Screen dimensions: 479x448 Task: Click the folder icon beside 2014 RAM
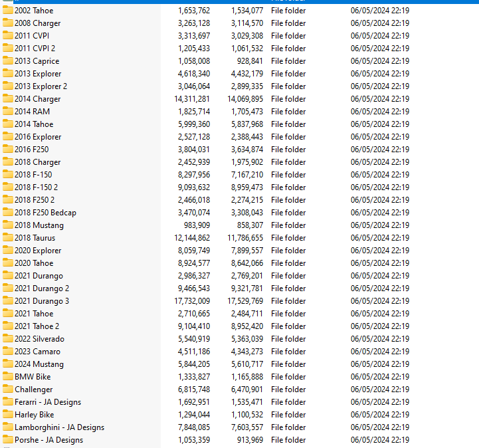click(x=7, y=111)
